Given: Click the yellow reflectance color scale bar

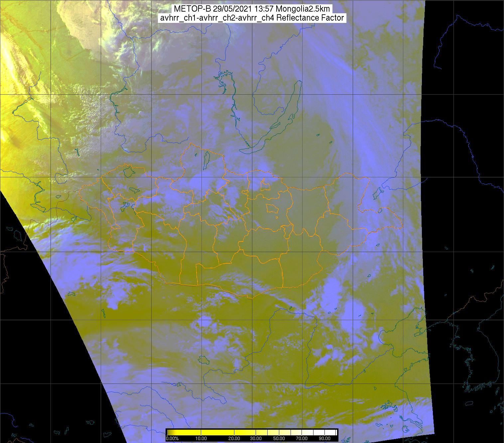Looking at the screenshot, I should coord(252,432).
